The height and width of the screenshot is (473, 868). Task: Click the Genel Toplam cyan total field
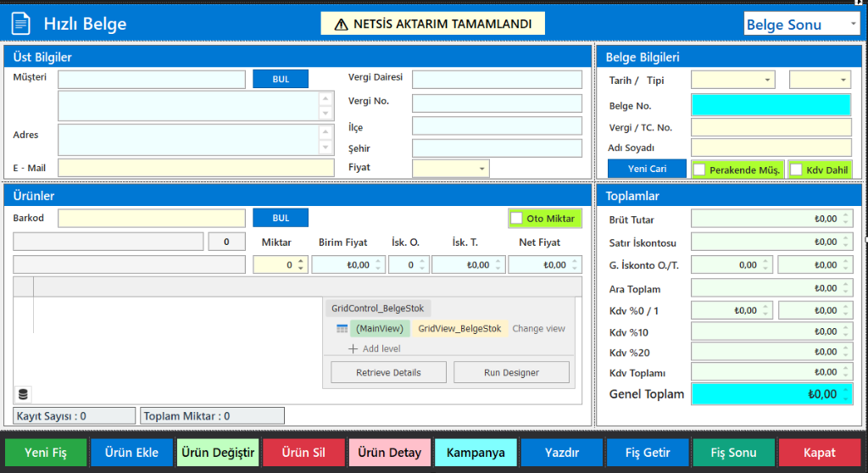[771, 394]
